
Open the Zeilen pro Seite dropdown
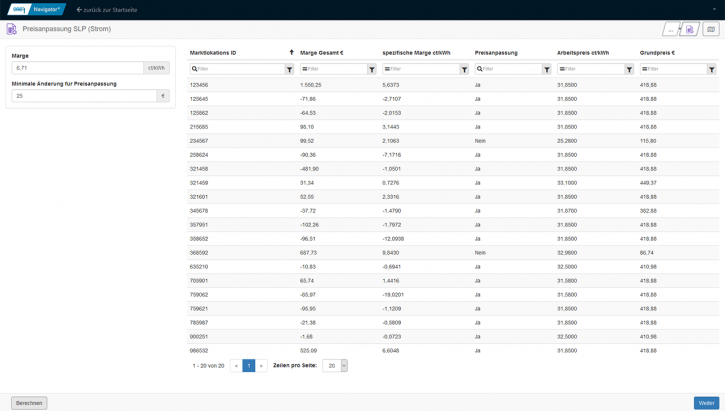(x=335, y=366)
